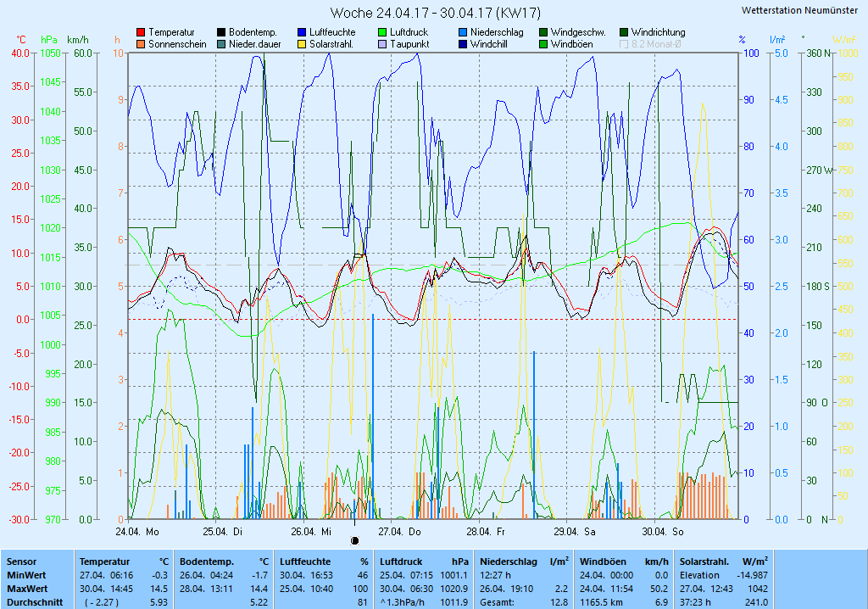Click the air pressure maximum 1020.9
Image resolution: width=868 pixels, height=609 pixels.
(454, 589)
